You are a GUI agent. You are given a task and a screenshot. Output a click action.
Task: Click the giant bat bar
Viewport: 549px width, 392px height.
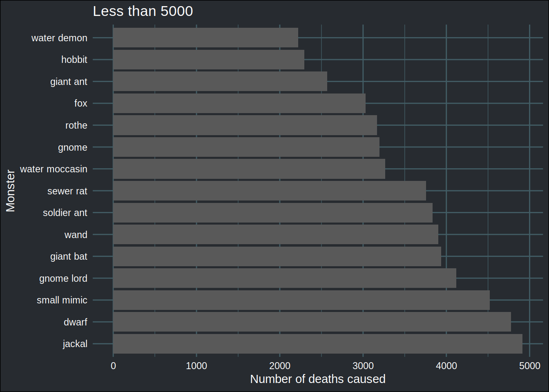(277, 256)
